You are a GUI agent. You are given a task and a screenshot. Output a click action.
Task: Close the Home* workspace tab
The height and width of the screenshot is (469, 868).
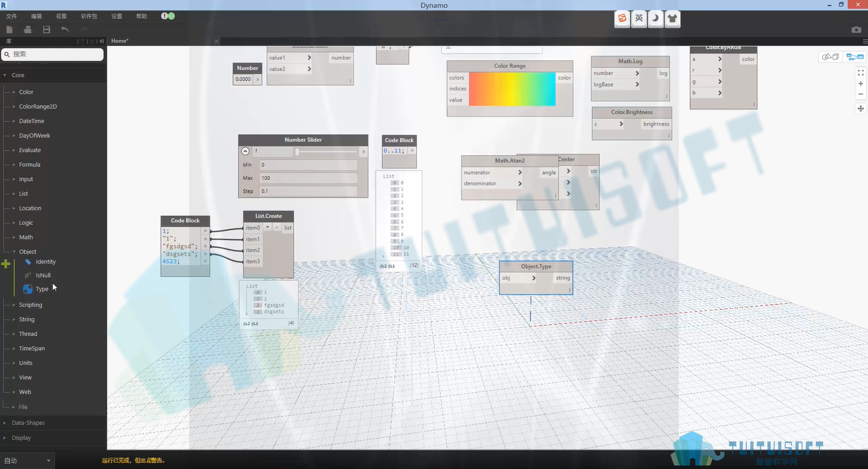click(216, 41)
